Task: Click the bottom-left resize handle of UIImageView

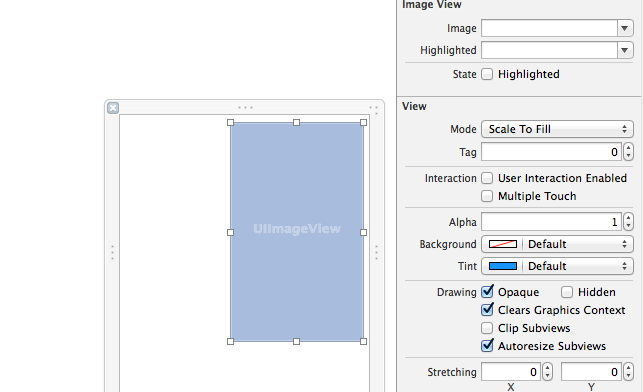Action: [x=230, y=342]
